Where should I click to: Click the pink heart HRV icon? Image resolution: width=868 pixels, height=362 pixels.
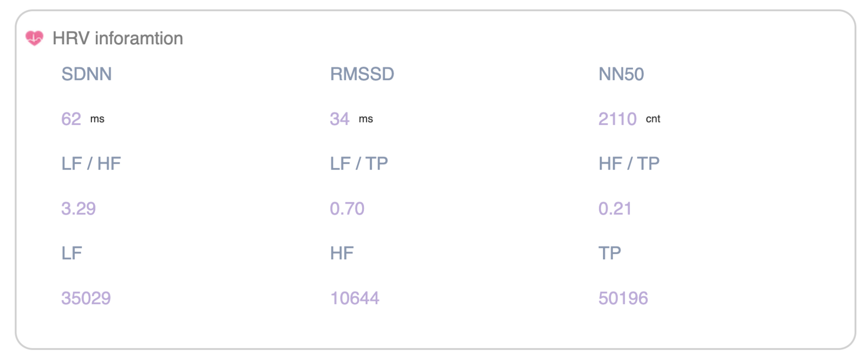tap(34, 38)
